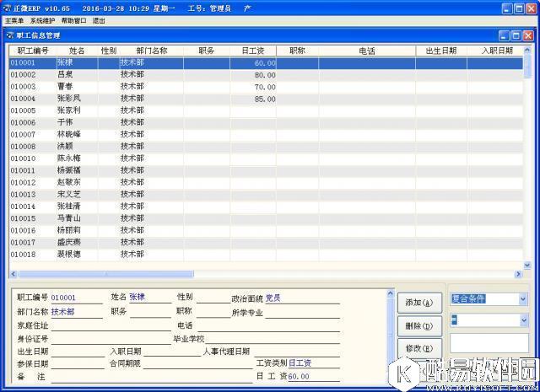Select employee 杨丽莉

click(x=266, y=230)
